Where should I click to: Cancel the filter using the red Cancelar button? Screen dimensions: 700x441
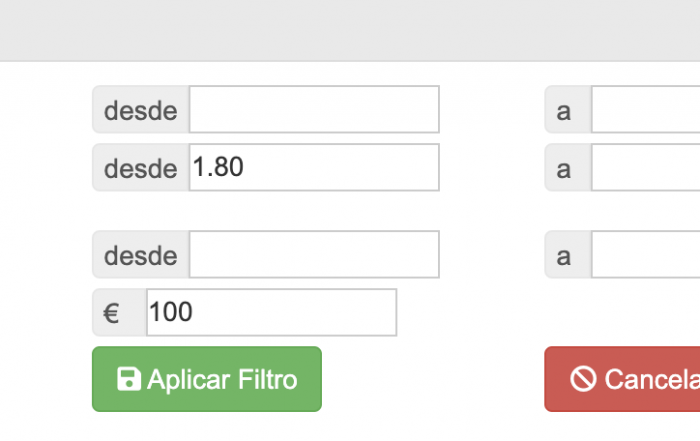click(622, 379)
